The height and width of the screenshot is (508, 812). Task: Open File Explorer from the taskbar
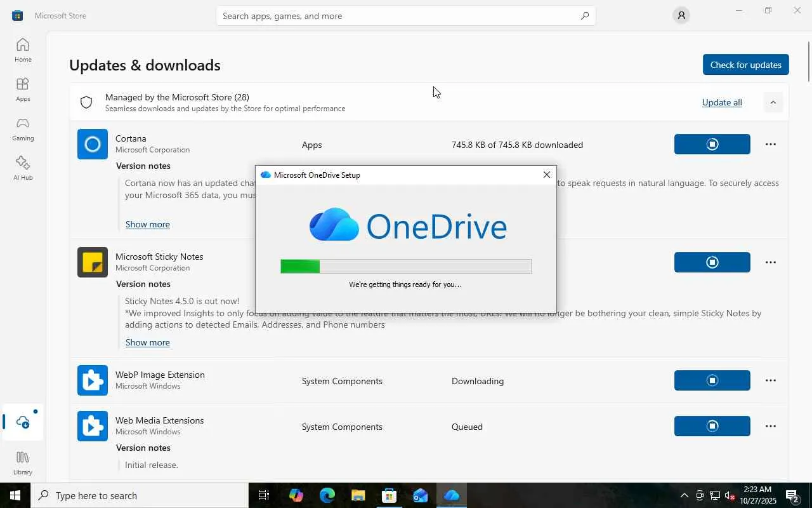click(x=358, y=495)
